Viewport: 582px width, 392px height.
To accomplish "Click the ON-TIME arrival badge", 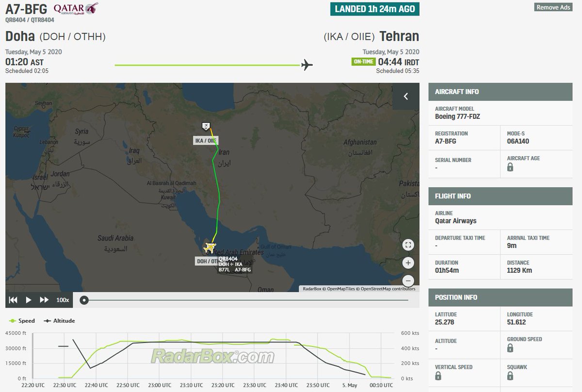I will click(363, 62).
